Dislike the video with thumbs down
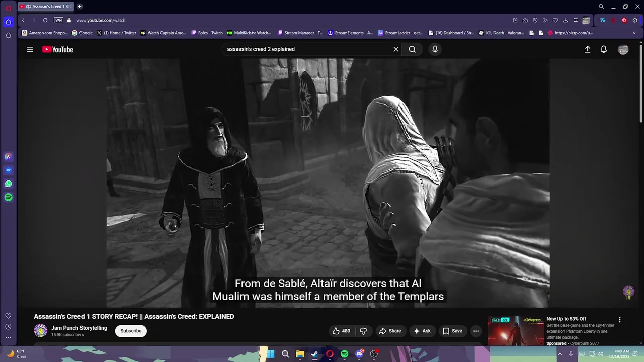Viewport: 644px width, 362px height. pos(363,331)
